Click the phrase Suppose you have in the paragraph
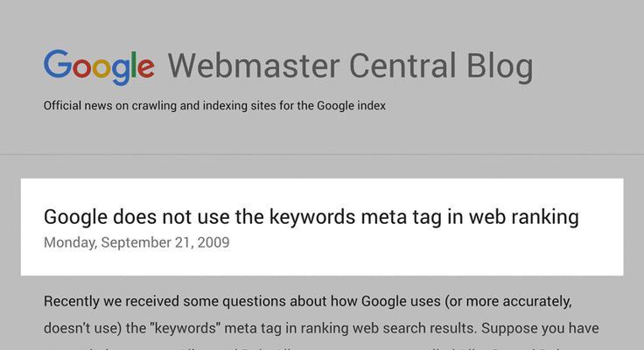Image resolution: width=644 pixels, height=350 pixels. (x=540, y=328)
